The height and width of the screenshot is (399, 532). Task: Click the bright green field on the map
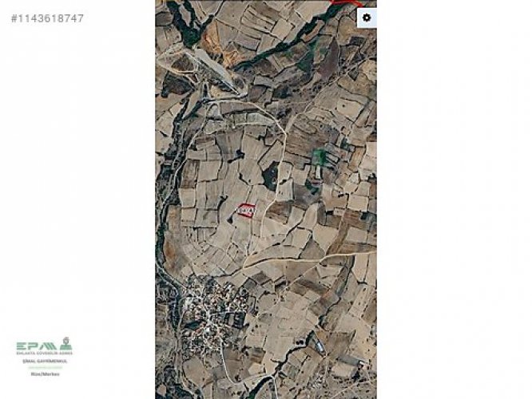pos(319,157)
